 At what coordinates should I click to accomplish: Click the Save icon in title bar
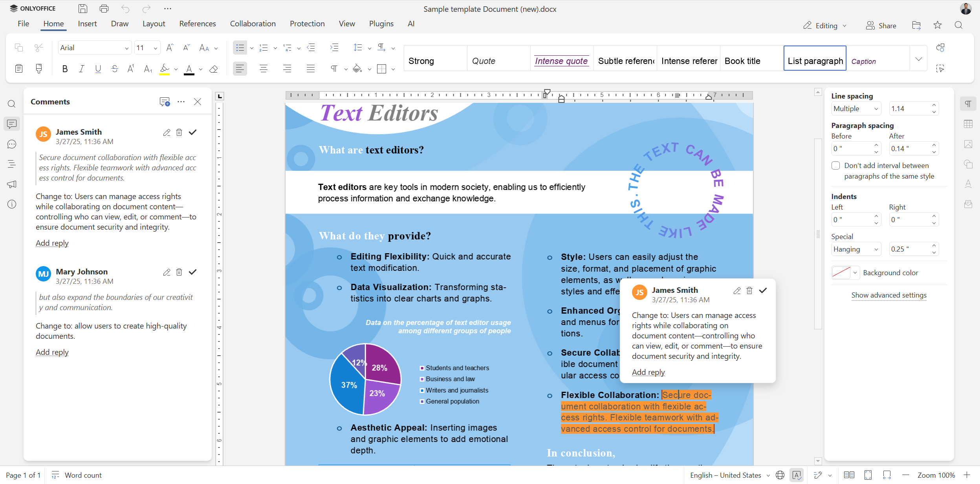[x=82, y=9]
